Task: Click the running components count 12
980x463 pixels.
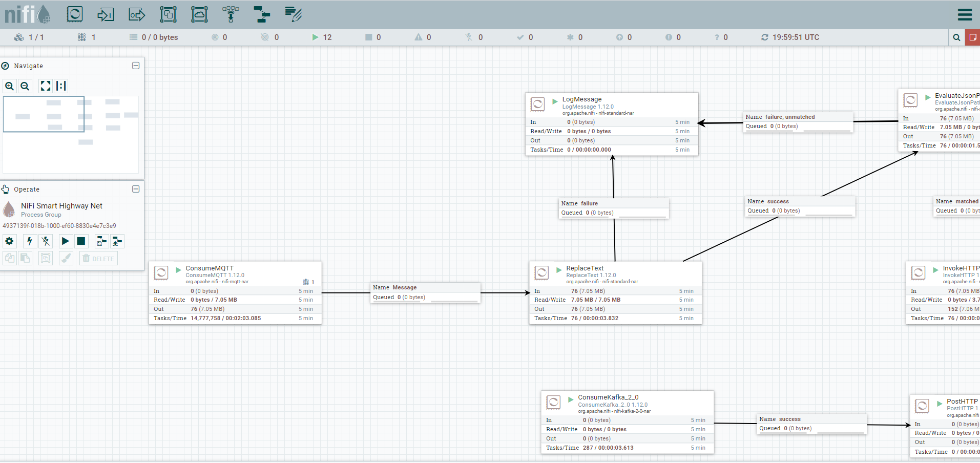Action: 322,37
